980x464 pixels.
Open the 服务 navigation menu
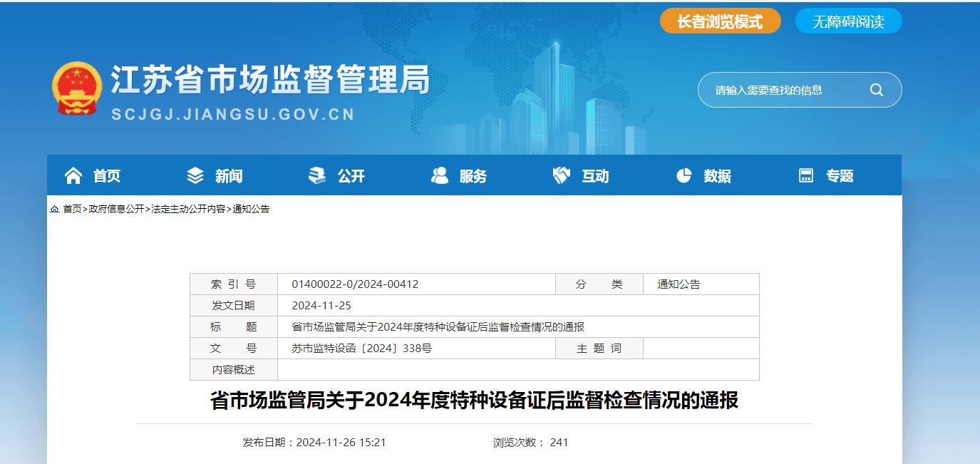[473, 176]
